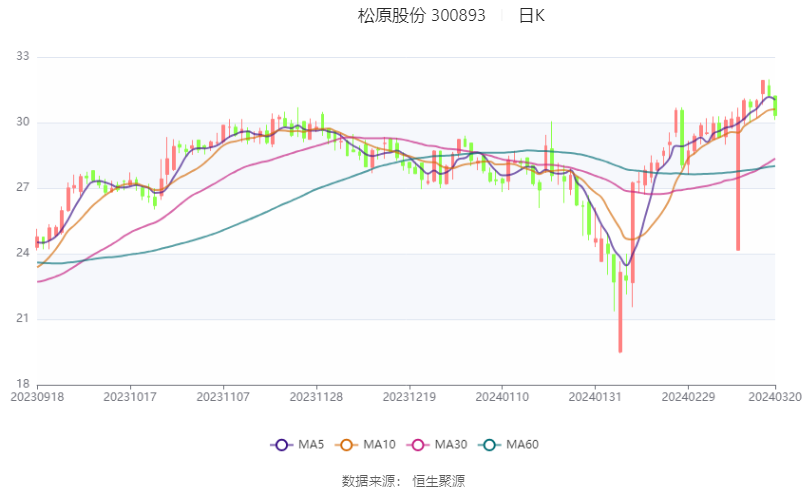The height and width of the screenshot is (491, 807).
Task: Select the 20231219 x-axis date label
Action: point(409,397)
